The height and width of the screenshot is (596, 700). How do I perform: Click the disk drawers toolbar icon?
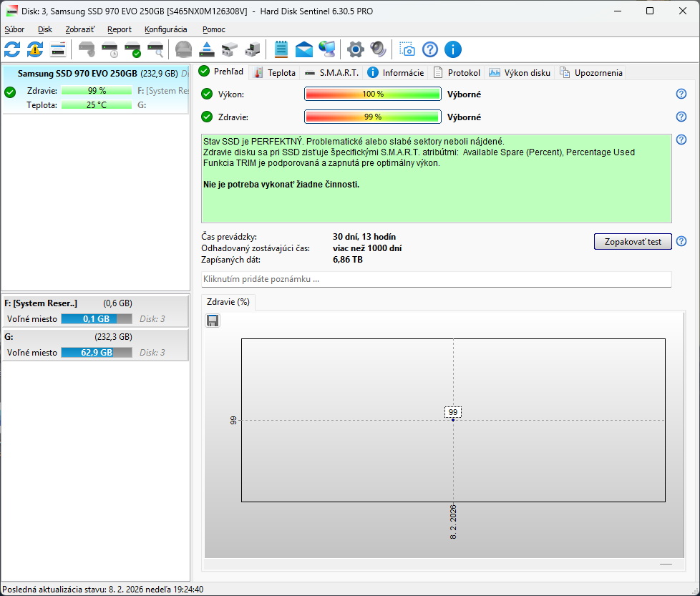[x=230, y=49]
